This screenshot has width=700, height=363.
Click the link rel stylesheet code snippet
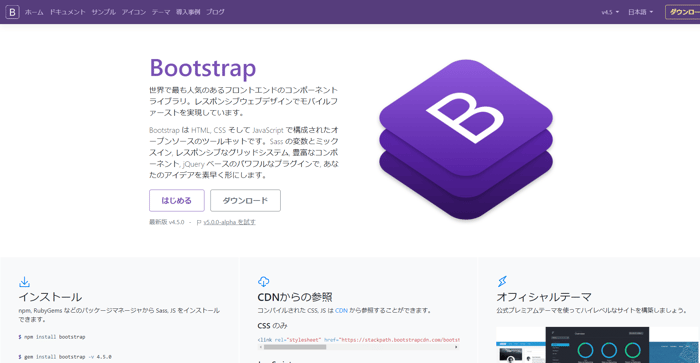click(x=358, y=340)
